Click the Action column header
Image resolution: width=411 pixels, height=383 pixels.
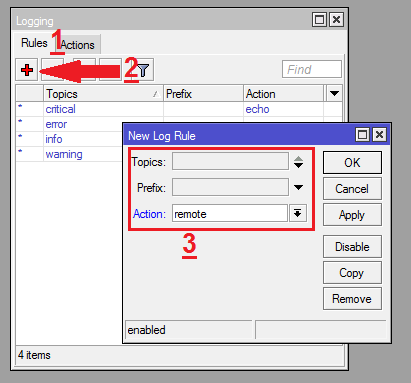pyautogui.click(x=283, y=94)
